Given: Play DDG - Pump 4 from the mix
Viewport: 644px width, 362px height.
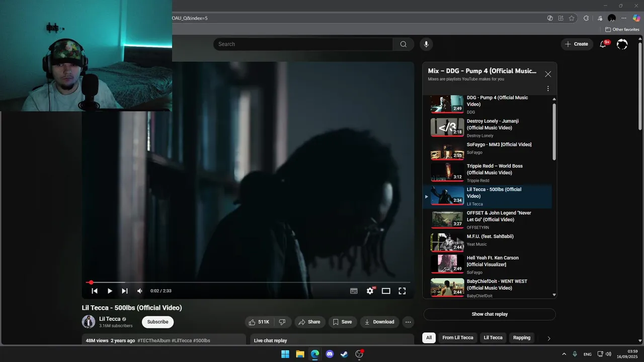Looking at the screenshot, I should 487,105.
